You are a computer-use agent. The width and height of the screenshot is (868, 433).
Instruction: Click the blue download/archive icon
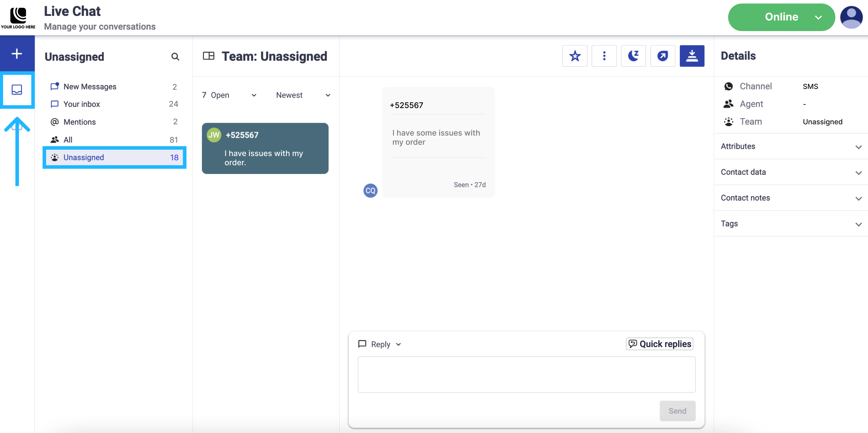[x=692, y=56]
